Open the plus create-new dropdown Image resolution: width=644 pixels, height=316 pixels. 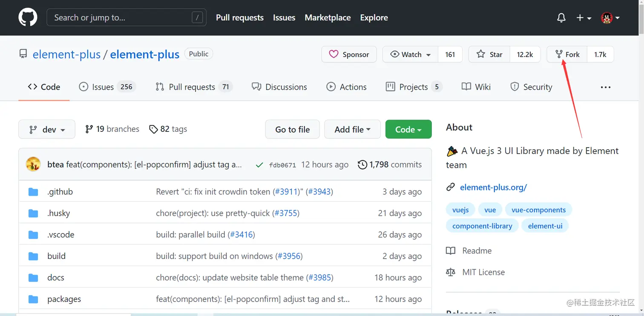pyautogui.click(x=584, y=18)
